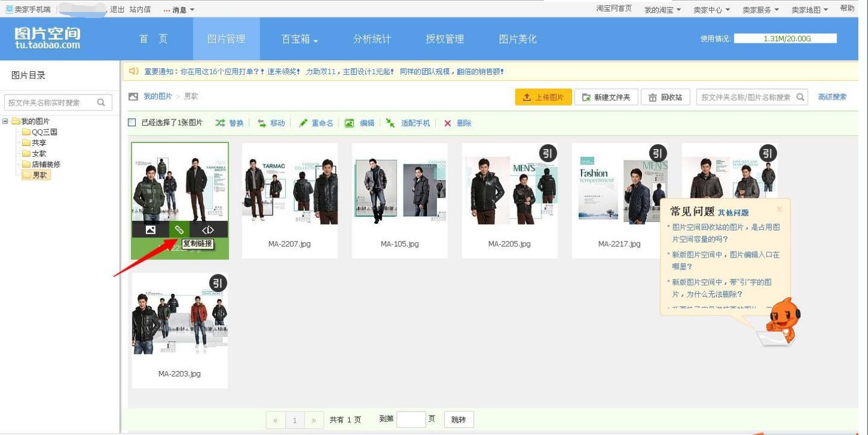Click the 替换 replace toolbar item
868x435 pixels.
point(229,123)
